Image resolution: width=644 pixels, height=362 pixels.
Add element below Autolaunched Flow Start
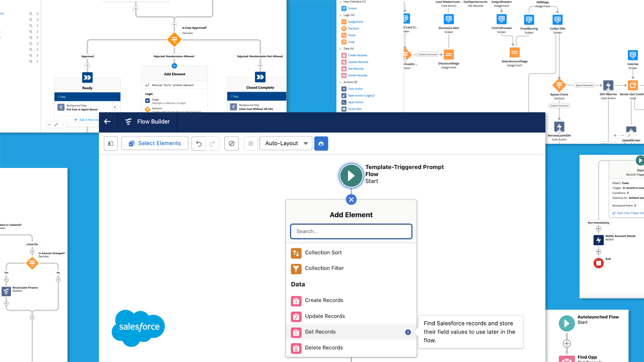(x=567, y=344)
